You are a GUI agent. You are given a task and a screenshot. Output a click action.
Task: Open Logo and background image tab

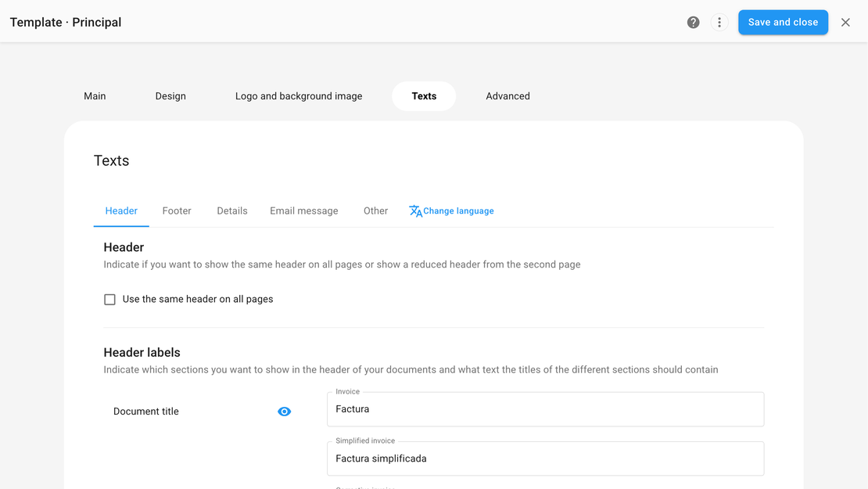pos(299,96)
